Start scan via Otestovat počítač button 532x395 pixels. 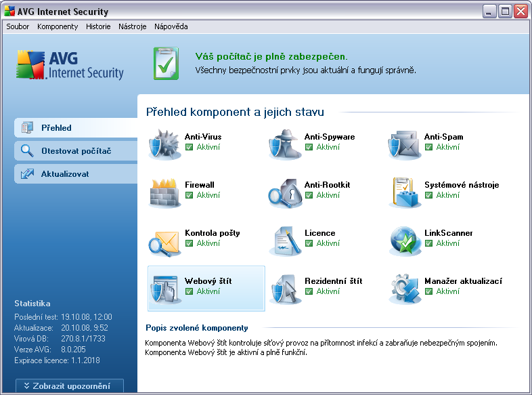click(76, 151)
